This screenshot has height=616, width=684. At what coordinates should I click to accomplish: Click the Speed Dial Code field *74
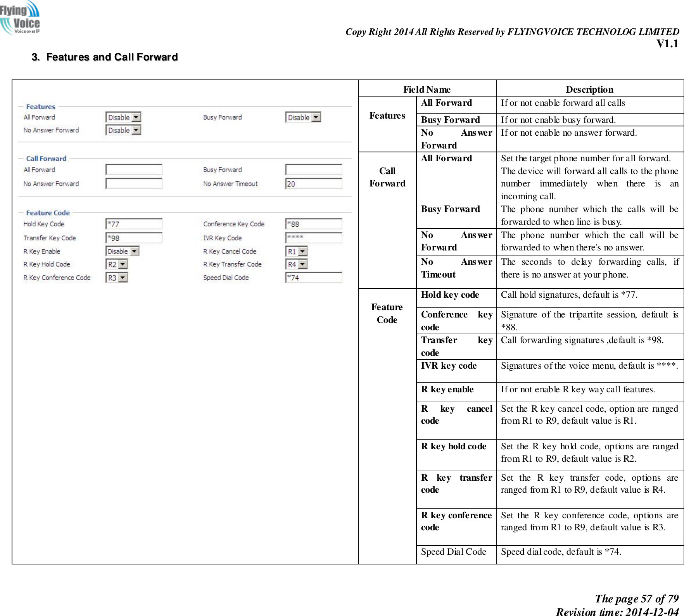pyautogui.click(x=314, y=278)
